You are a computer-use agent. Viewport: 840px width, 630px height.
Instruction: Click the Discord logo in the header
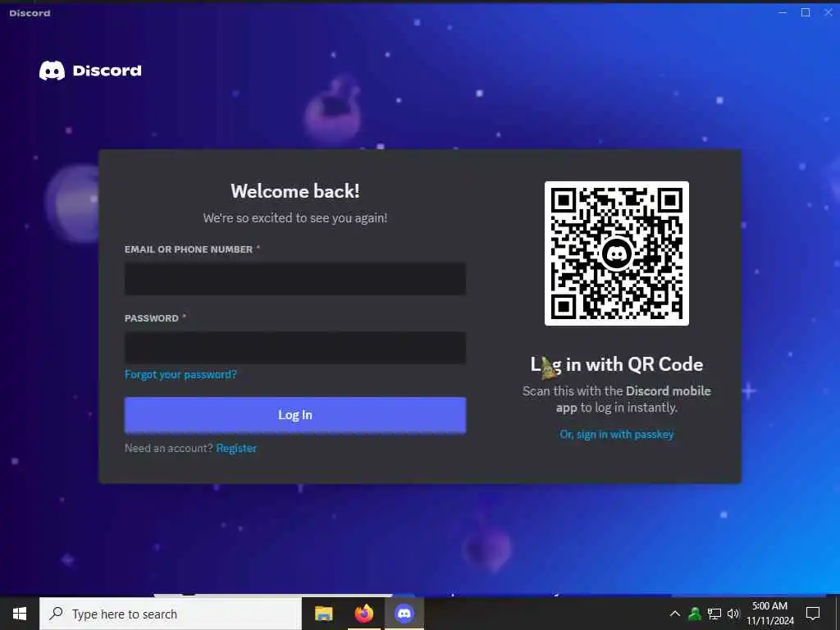90,71
